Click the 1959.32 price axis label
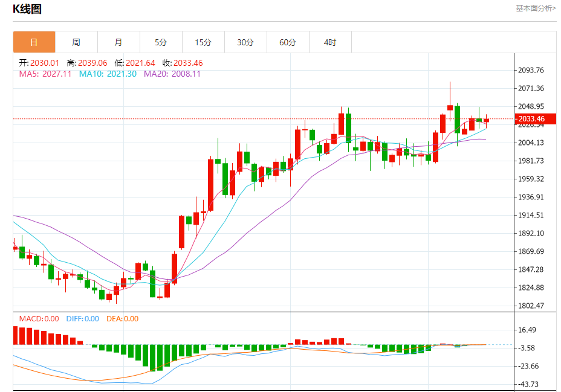This screenshot has height=392, width=561. [x=531, y=179]
